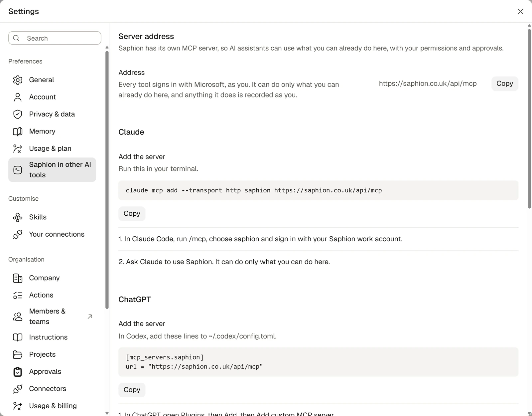Click the sidebar scroll-down arrow

point(107,413)
